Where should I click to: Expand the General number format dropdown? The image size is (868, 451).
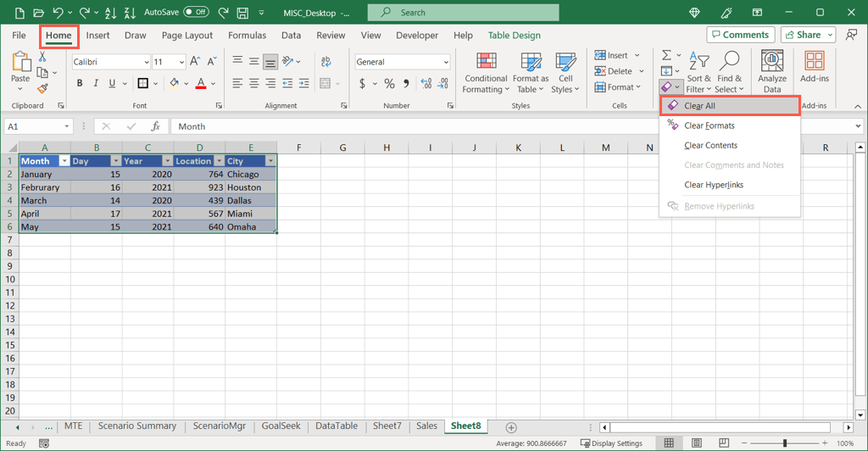pos(446,62)
